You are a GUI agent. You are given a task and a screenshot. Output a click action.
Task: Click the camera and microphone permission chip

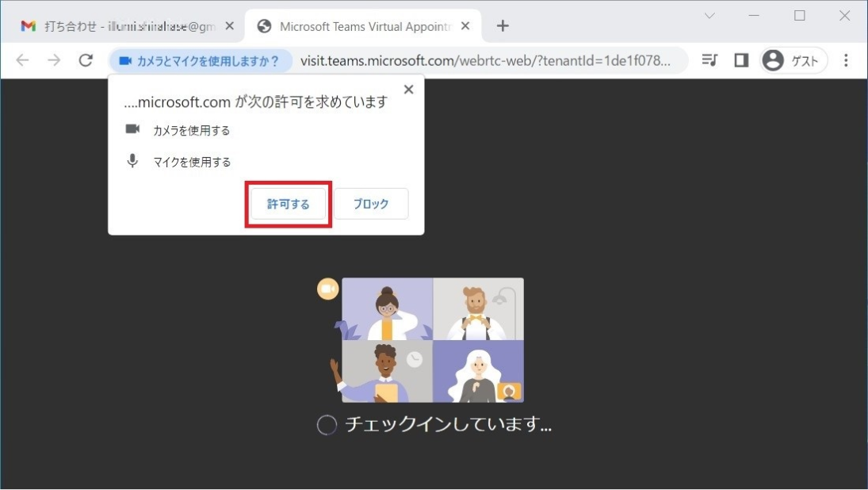201,60
